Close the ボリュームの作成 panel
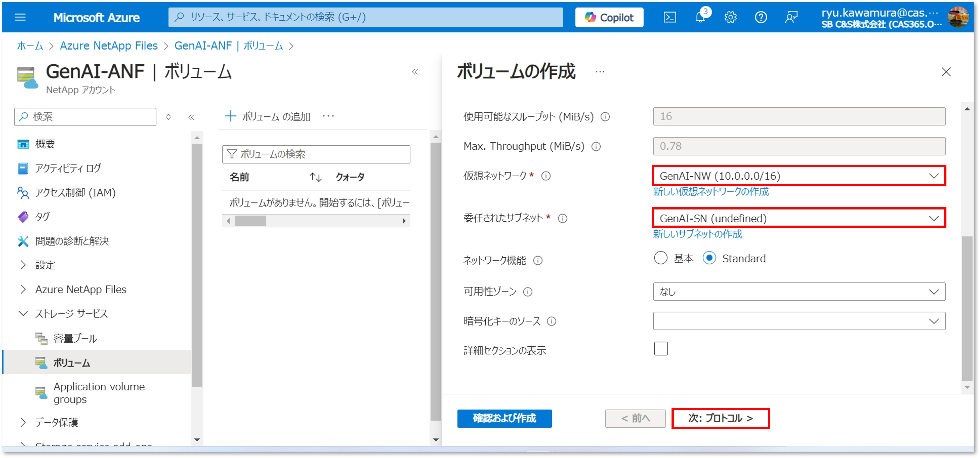This screenshot has width=980, height=458. (x=946, y=72)
